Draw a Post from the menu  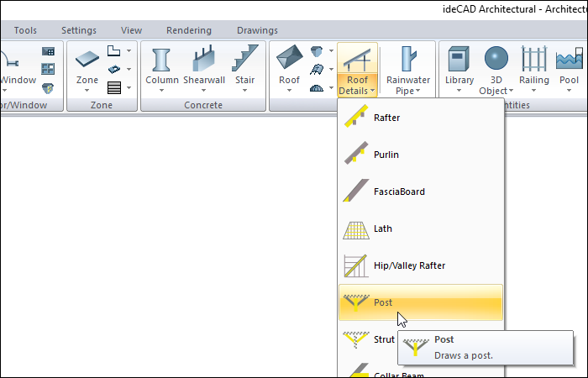click(x=383, y=302)
